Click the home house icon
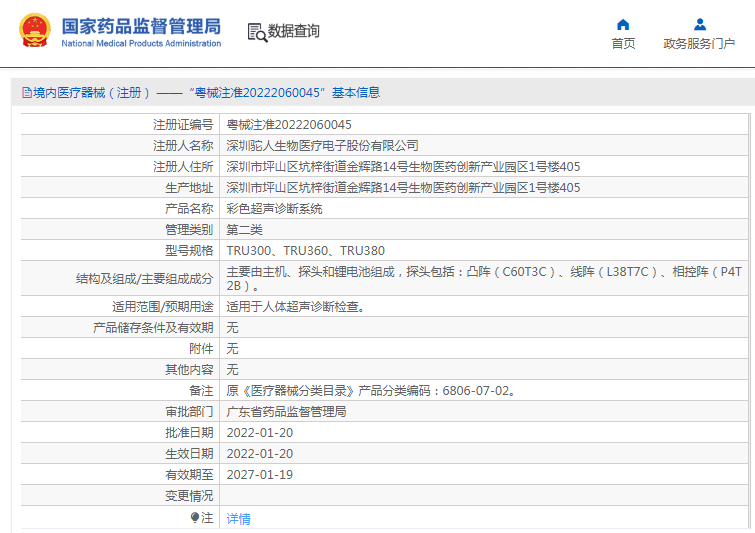 (623, 25)
